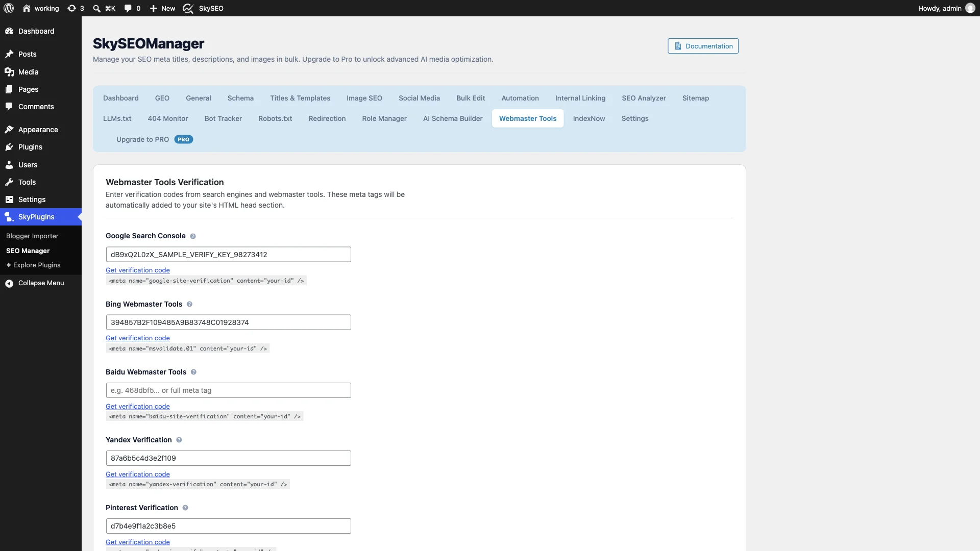The width and height of the screenshot is (980, 551).
Task: Open the Sitemap tab
Action: pyautogui.click(x=696, y=98)
